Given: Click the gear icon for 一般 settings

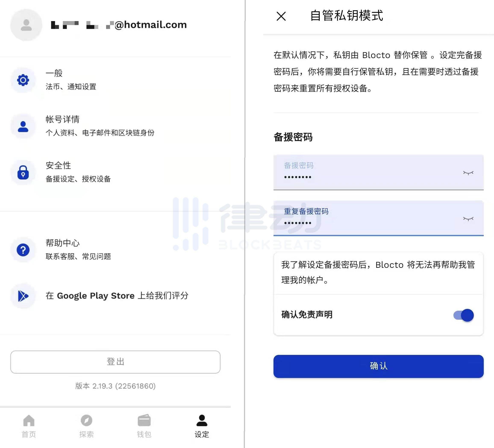Looking at the screenshot, I should (23, 80).
